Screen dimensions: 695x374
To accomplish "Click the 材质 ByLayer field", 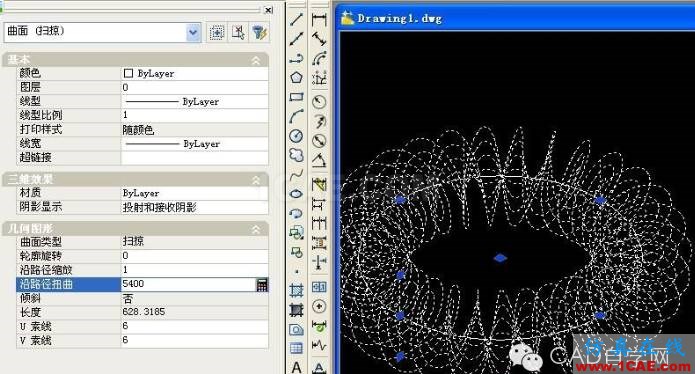I will pyautogui.click(x=194, y=193).
